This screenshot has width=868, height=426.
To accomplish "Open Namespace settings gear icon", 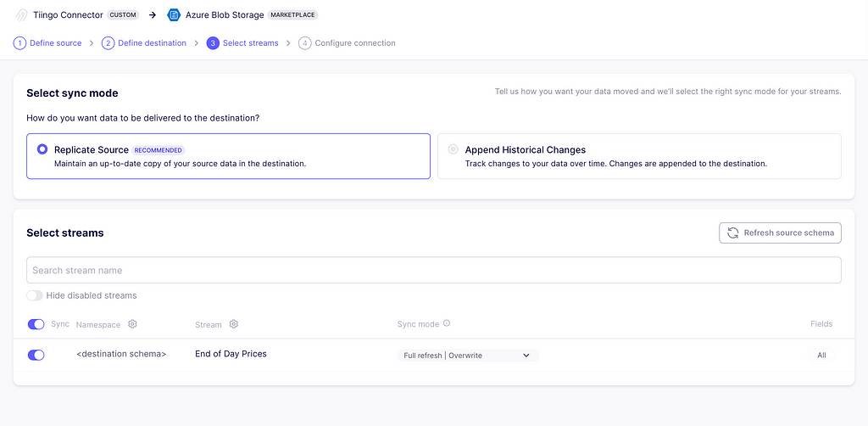I will 132,324.
